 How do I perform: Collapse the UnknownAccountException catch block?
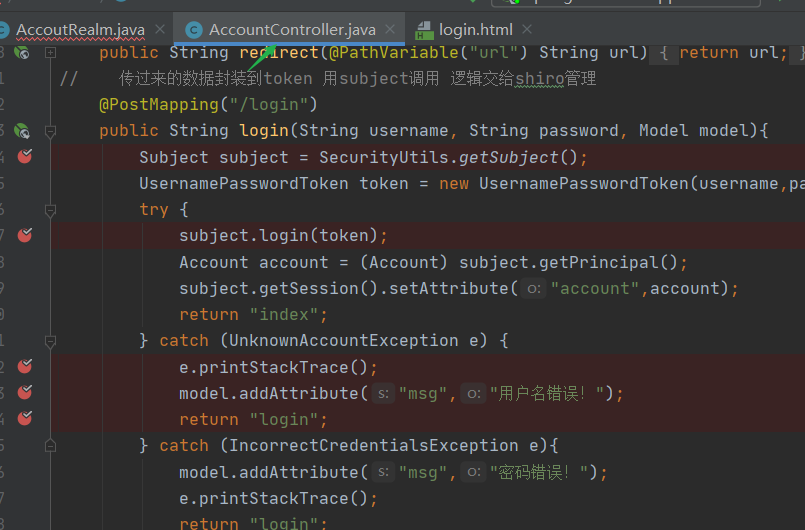pos(50,341)
